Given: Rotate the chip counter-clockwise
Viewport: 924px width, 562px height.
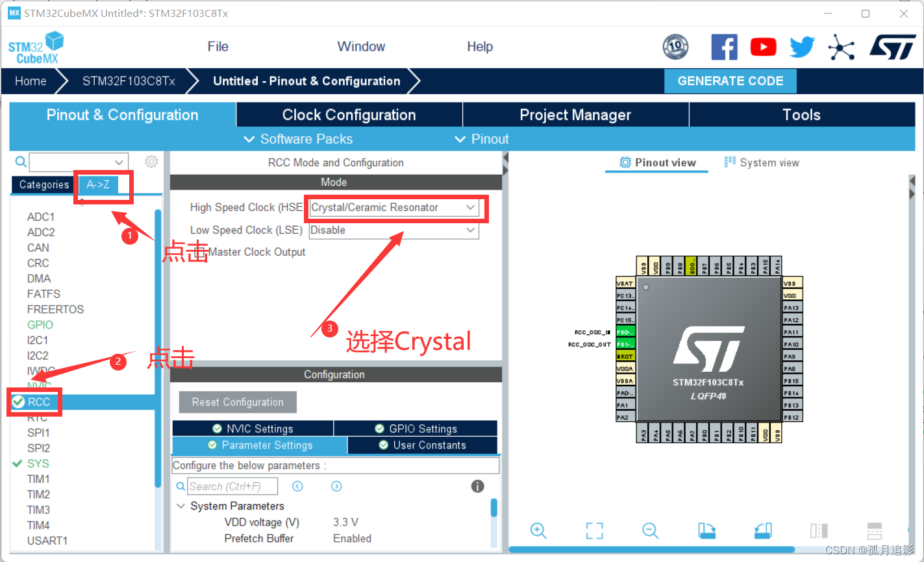Looking at the screenshot, I should pos(763,530).
